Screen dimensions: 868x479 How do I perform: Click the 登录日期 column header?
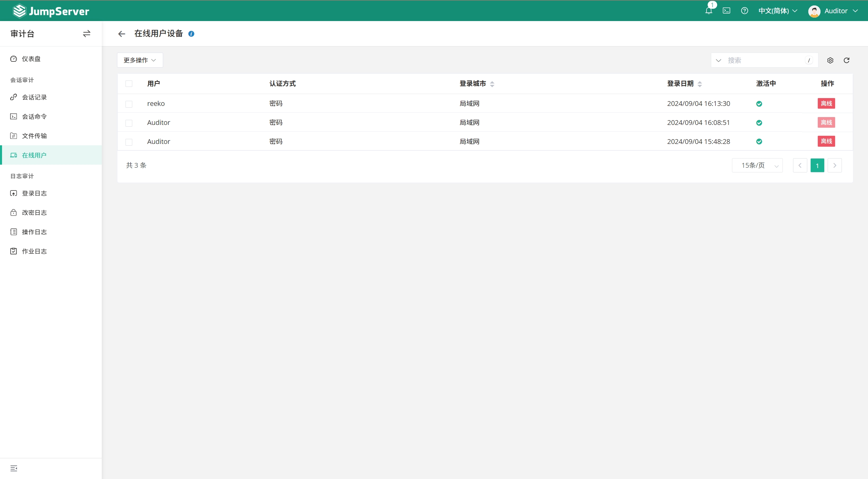[680, 84]
